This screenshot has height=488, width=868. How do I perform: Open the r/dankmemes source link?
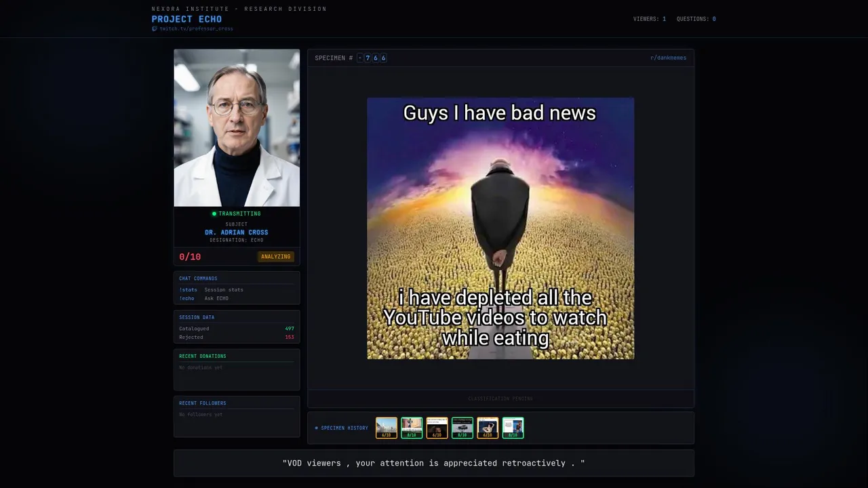[x=668, y=58]
